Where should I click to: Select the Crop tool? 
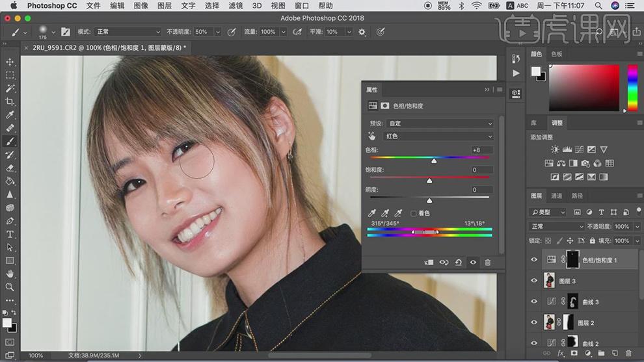click(x=10, y=102)
